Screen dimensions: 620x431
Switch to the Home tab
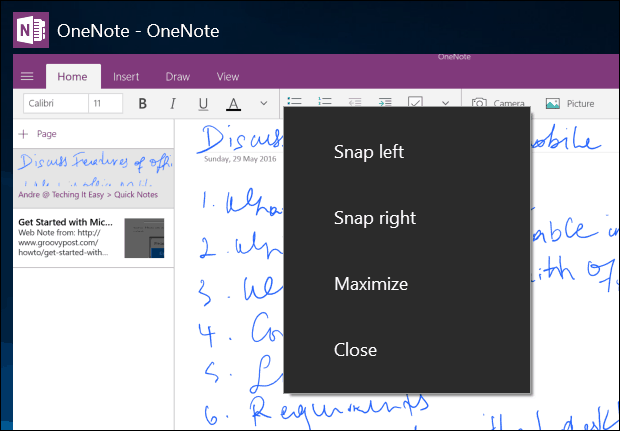click(x=73, y=76)
